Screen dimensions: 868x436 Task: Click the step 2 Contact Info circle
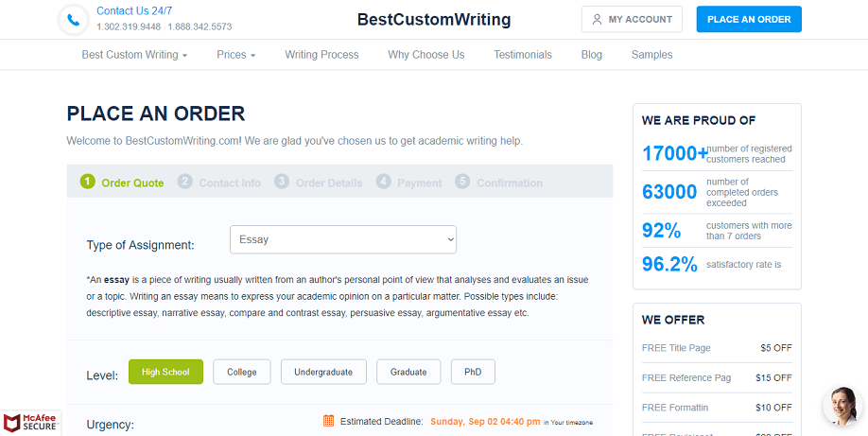point(185,182)
